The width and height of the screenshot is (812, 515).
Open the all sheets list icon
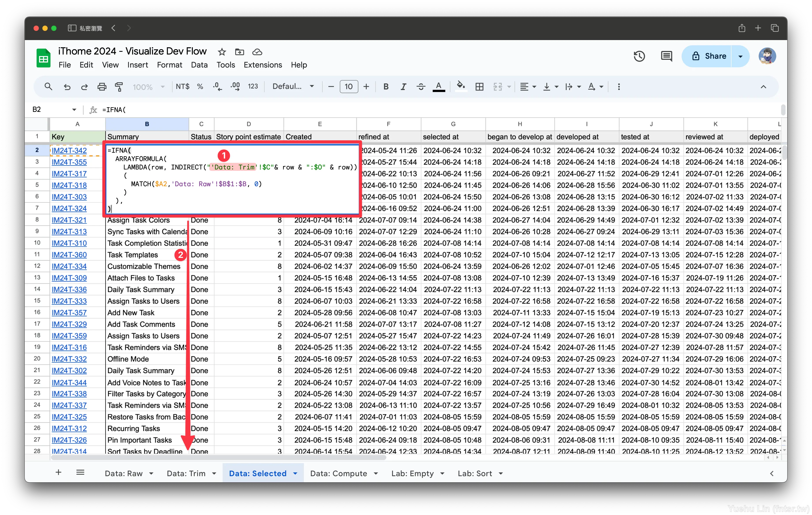tap(80, 472)
